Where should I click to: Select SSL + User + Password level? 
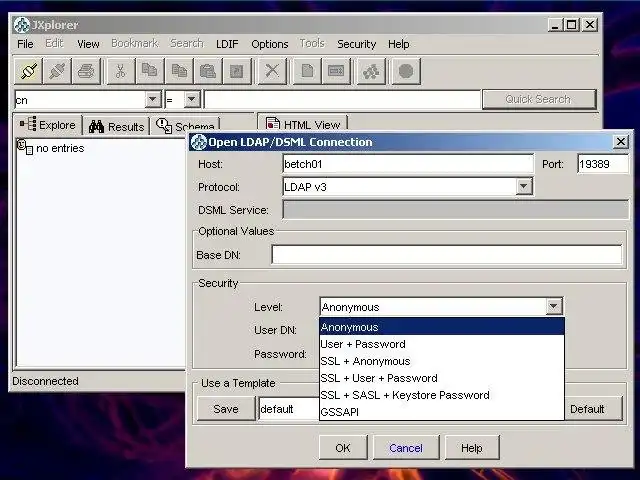click(x=442, y=378)
